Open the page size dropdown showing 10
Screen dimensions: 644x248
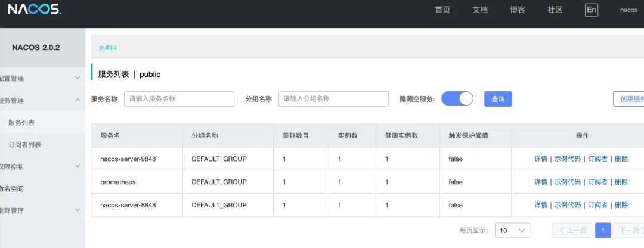click(x=512, y=231)
